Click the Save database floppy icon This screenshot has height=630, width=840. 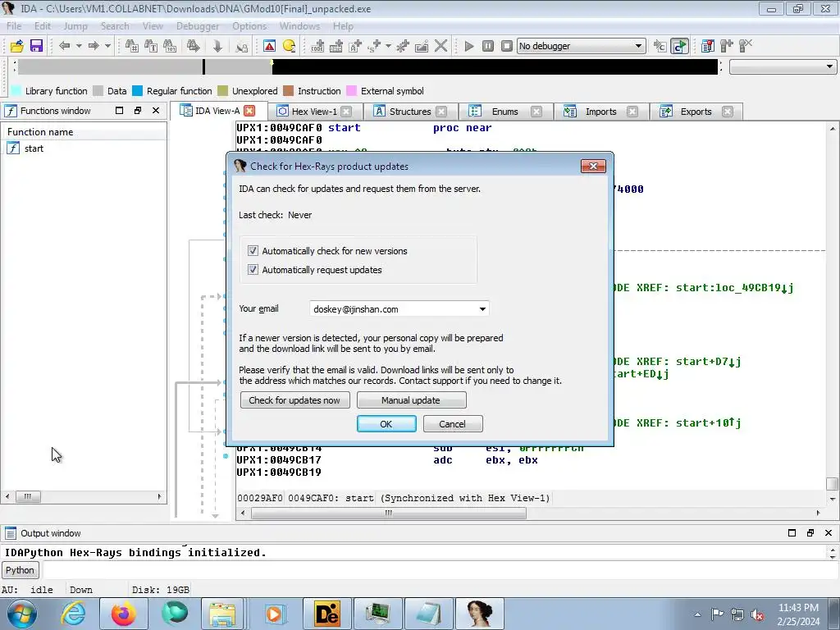(36, 46)
